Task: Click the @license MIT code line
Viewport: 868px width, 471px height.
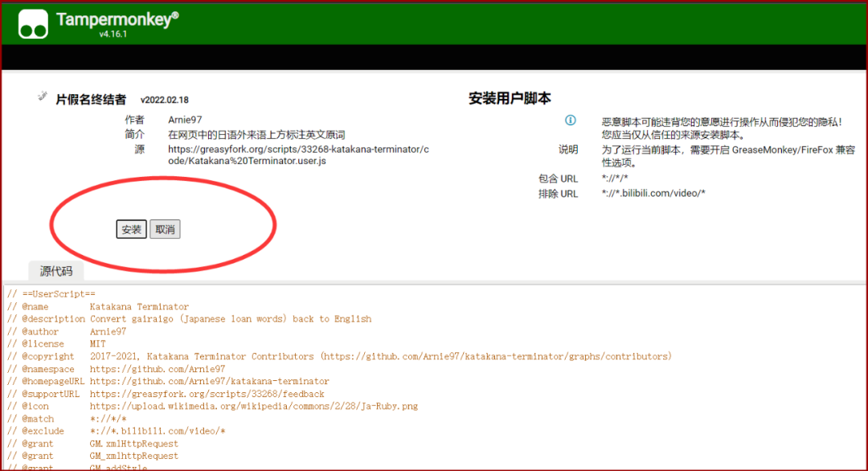Action: pyautogui.click(x=56, y=344)
